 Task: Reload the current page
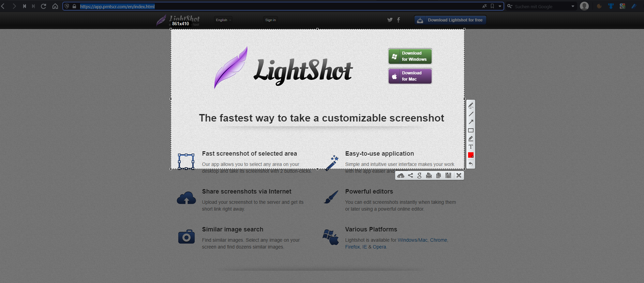44,6
